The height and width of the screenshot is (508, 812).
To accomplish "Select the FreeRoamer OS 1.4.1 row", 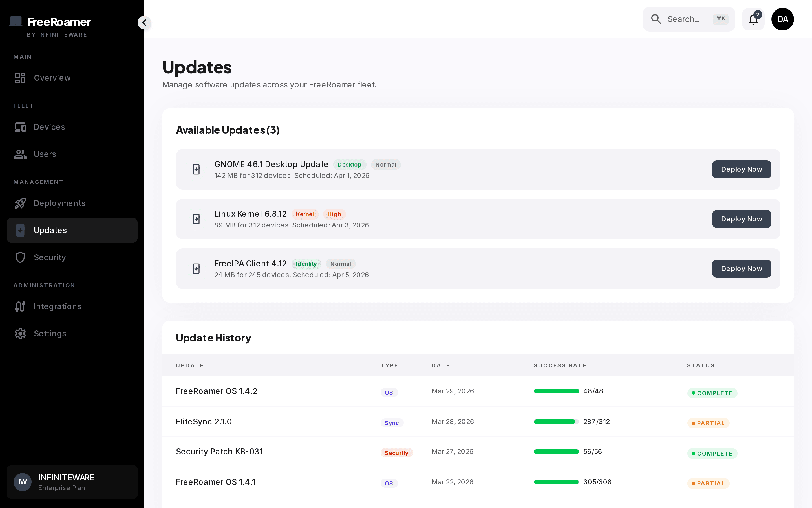I will click(478, 482).
